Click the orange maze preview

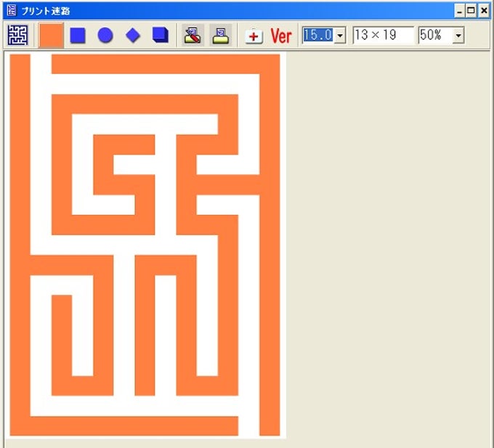point(145,245)
